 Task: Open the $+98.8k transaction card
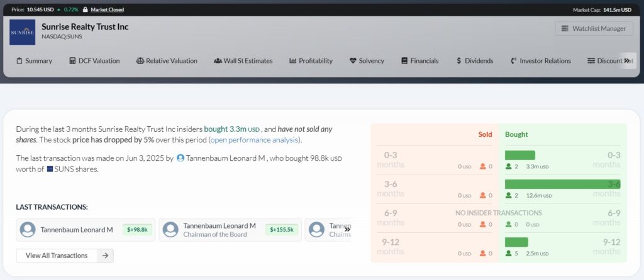[86, 230]
